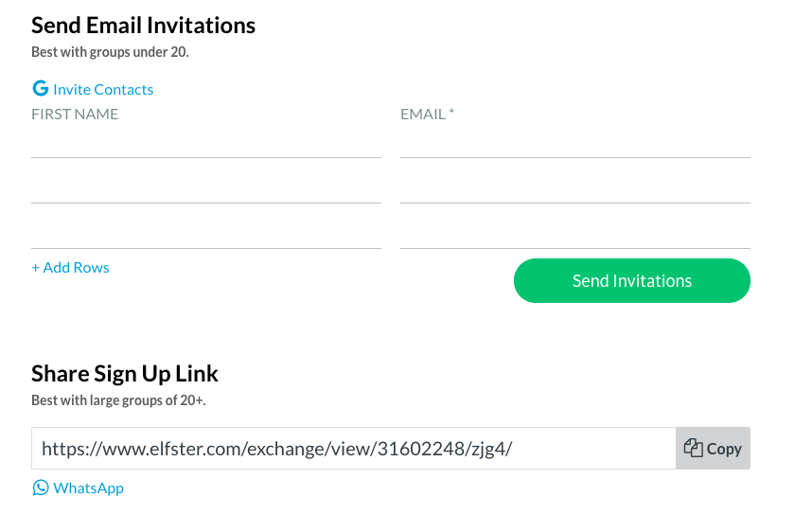
Task: Click the FIRST NAME column label
Action: pyautogui.click(x=75, y=115)
